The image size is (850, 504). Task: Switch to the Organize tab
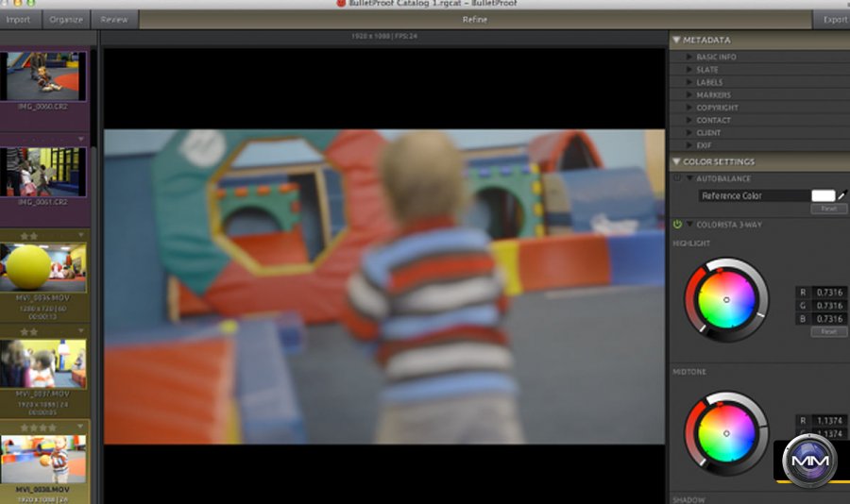[66, 19]
